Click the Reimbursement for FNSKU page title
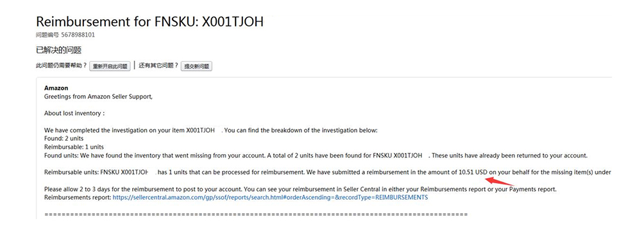The width and height of the screenshot is (644, 241). [x=150, y=21]
